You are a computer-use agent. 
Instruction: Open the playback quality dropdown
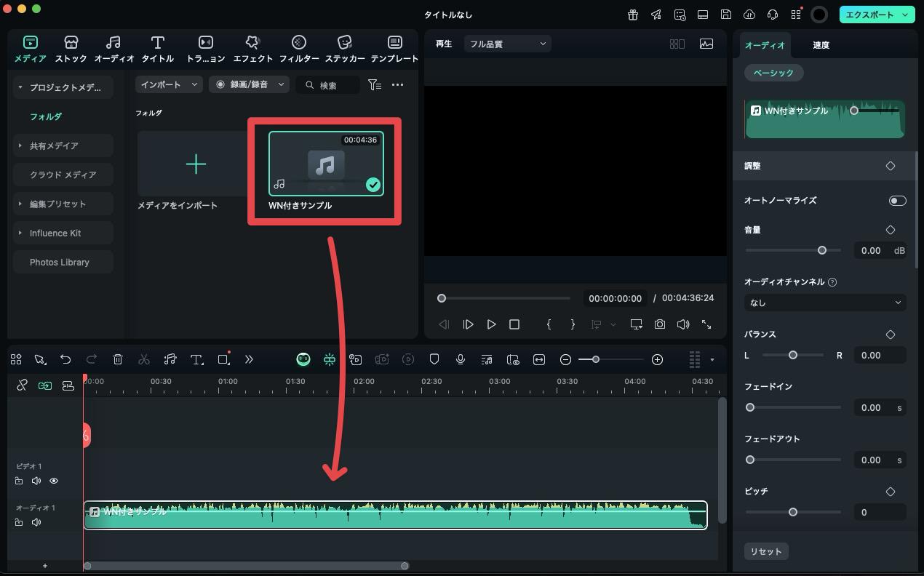click(507, 44)
